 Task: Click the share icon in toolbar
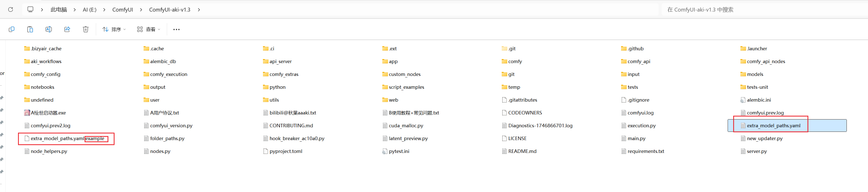pyautogui.click(x=67, y=29)
